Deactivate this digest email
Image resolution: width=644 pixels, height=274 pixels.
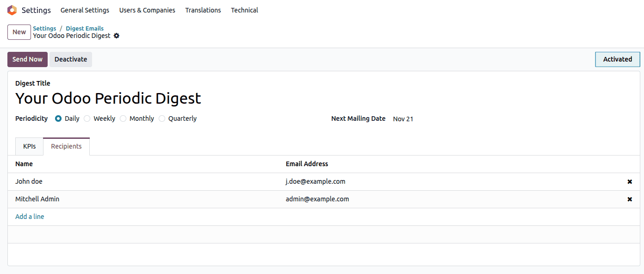(70, 59)
